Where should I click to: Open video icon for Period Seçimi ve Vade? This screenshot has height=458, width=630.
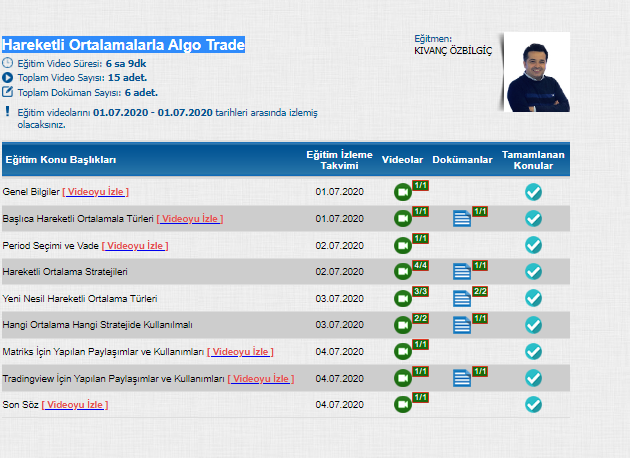point(403,245)
